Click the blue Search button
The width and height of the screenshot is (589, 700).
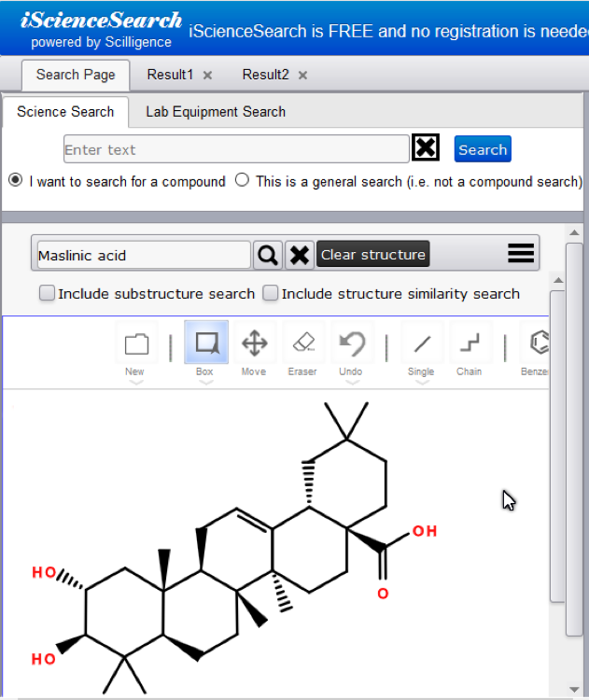483,149
